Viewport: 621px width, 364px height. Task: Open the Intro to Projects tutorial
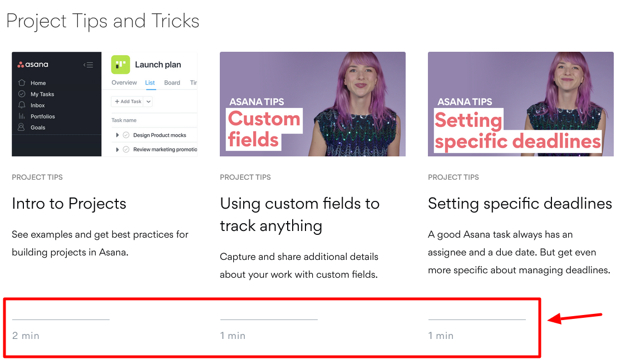pos(69,204)
